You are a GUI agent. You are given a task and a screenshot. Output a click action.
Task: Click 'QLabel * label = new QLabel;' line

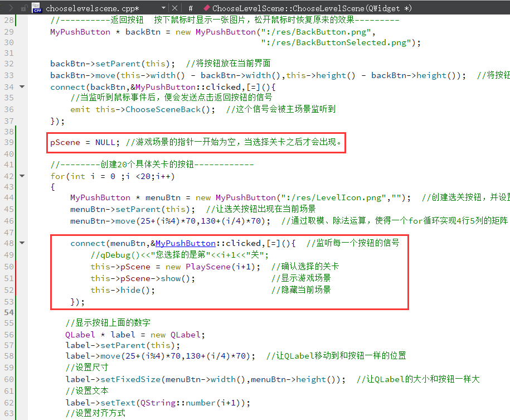pyautogui.click(x=135, y=335)
